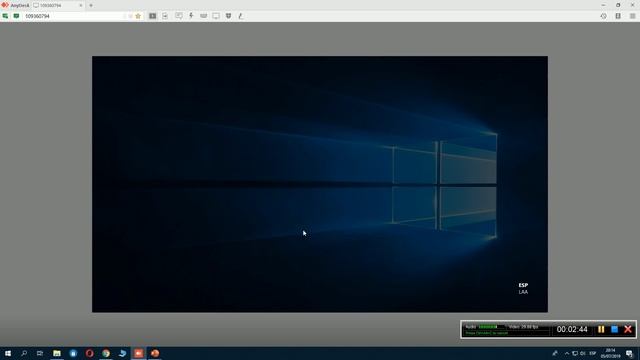Open Task View on the taskbar
Screen dimensions: 640x360
[40, 353]
